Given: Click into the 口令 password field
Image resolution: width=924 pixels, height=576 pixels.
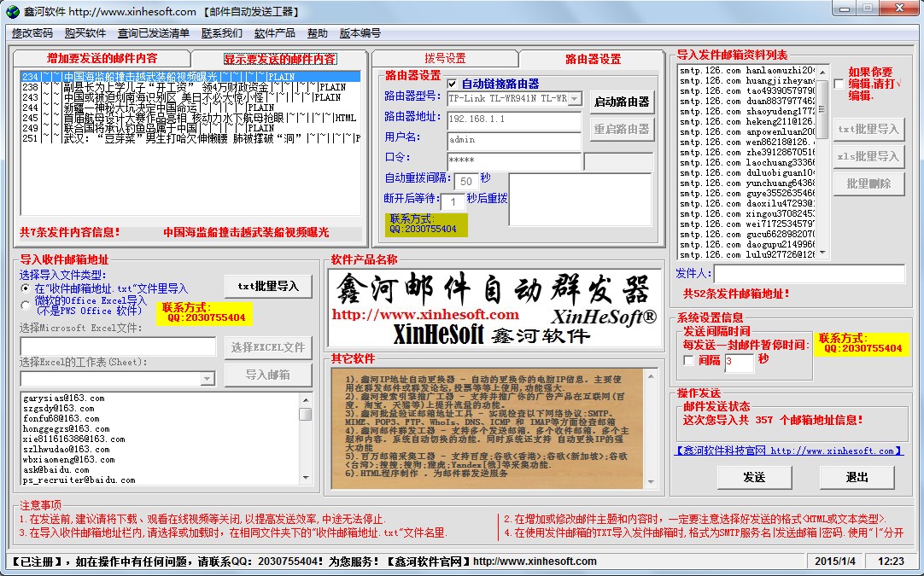Looking at the screenshot, I should click(x=514, y=160).
